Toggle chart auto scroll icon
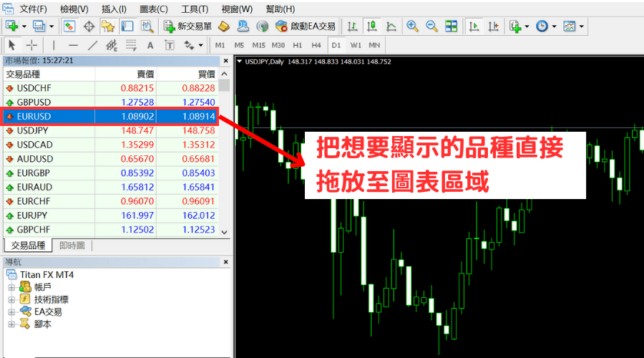The height and width of the screenshot is (358, 644). (474, 26)
